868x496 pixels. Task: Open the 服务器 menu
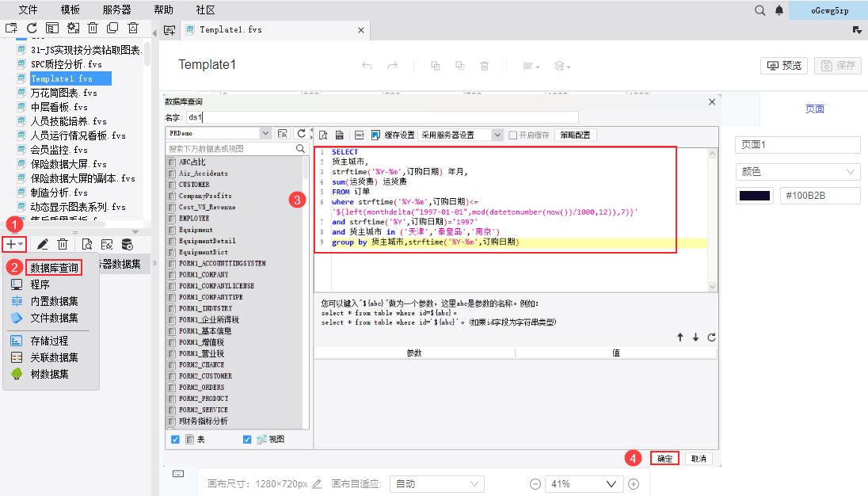[x=116, y=10]
